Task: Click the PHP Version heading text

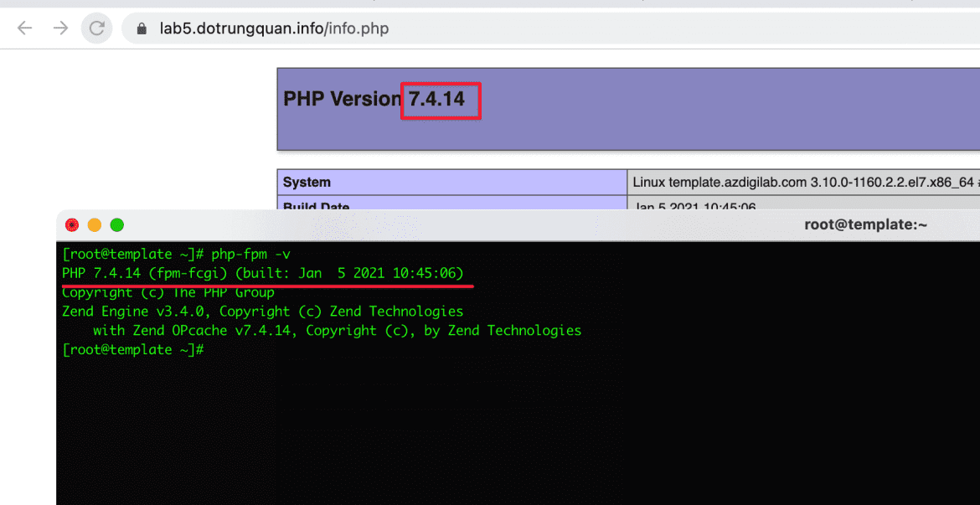Action: (343, 99)
